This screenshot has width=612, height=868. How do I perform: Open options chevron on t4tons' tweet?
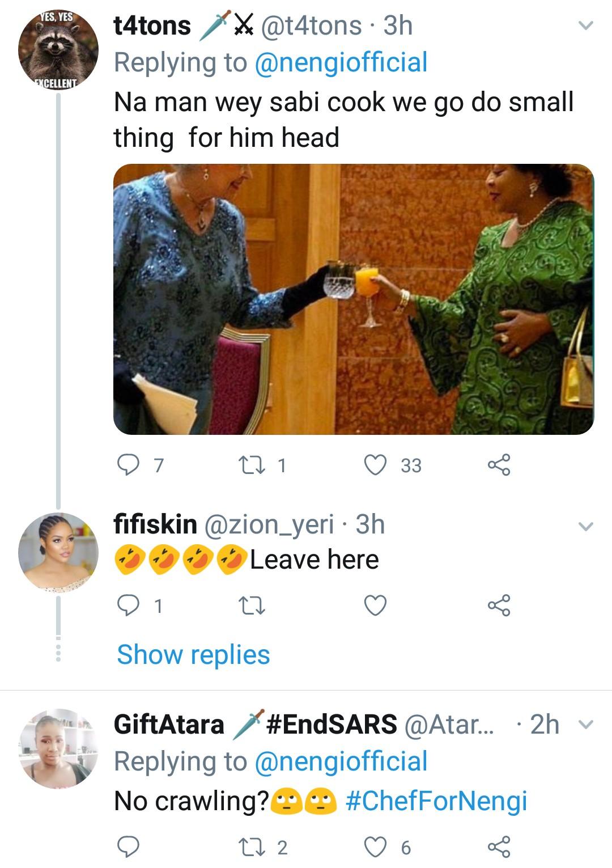[x=585, y=26]
